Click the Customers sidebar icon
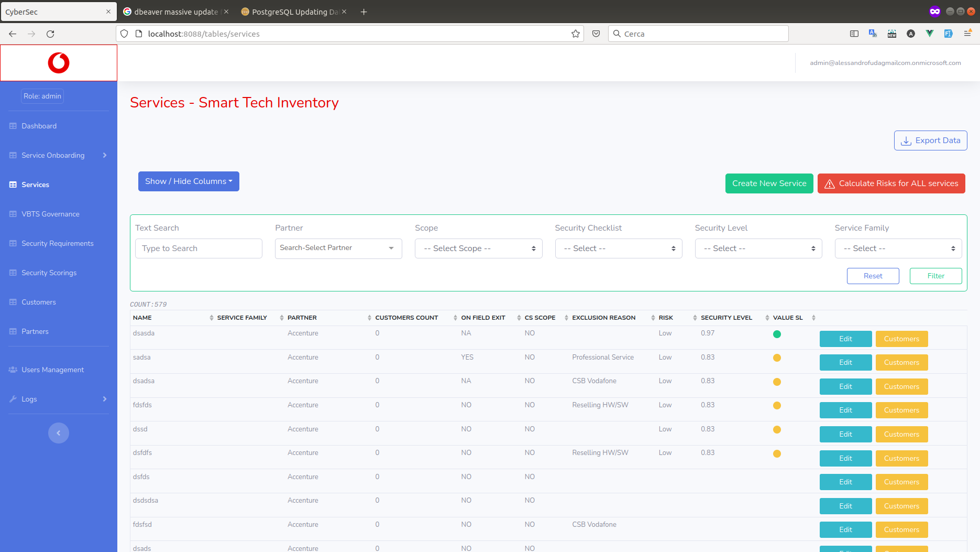The height and width of the screenshot is (552, 980). click(13, 302)
